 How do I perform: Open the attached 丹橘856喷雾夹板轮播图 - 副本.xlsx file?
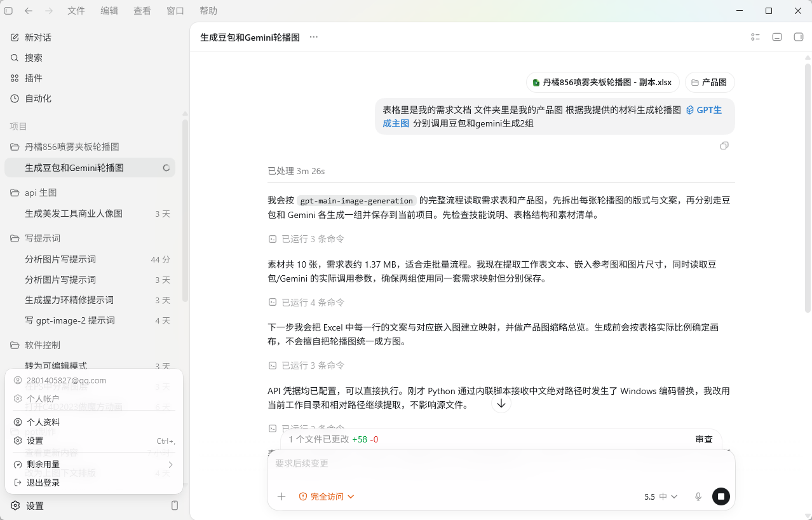602,83
